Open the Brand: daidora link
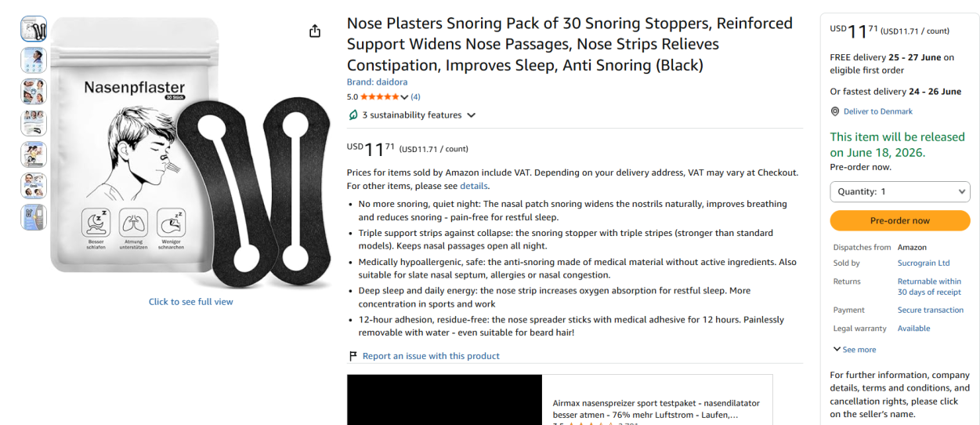Screen dimensions: 980x425 (x=377, y=82)
